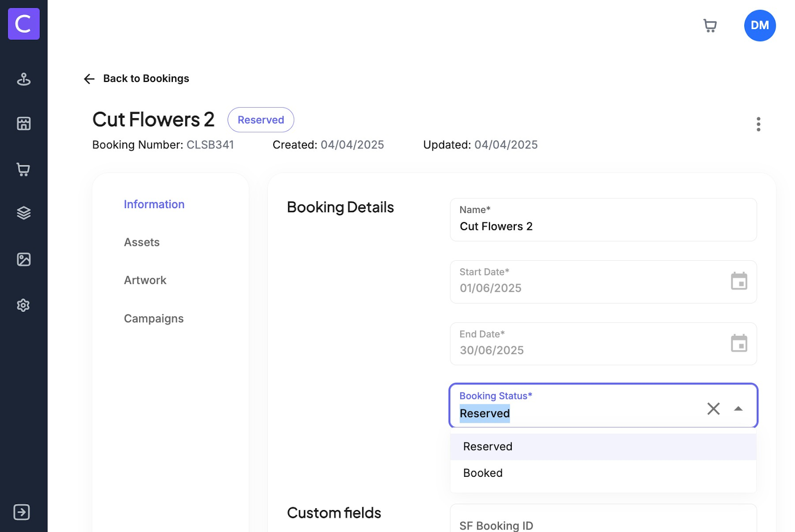795x532 pixels.
Task: Open the storefront sidebar icon
Action: (23, 123)
